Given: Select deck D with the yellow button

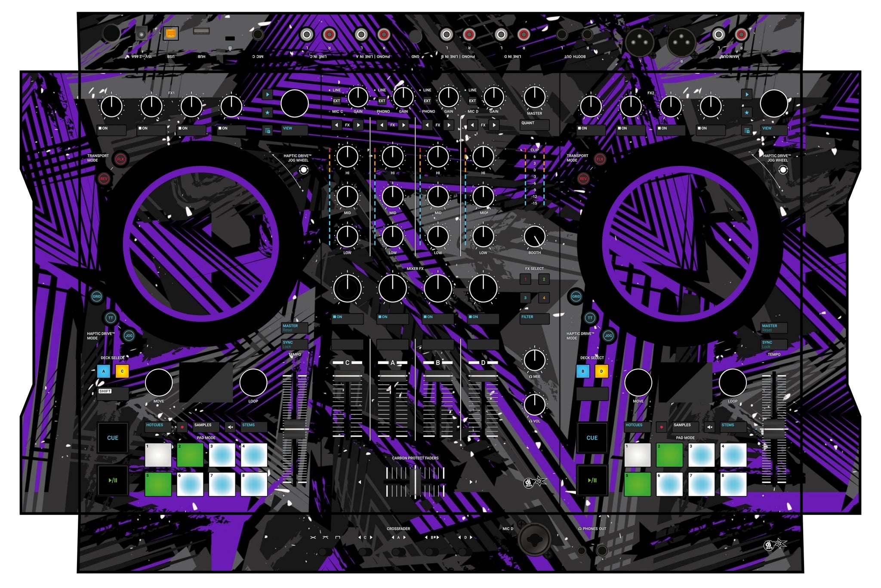Looking at the screenshot, I should 601,371.
